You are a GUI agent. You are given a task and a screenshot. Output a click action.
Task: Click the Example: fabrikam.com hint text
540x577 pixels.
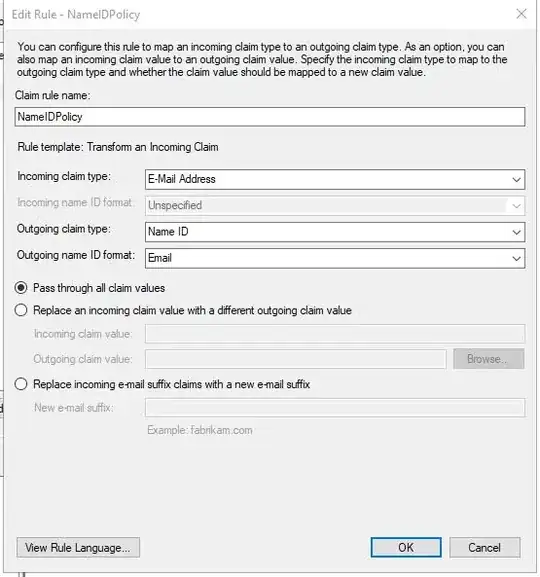click(x=200, y=430)
